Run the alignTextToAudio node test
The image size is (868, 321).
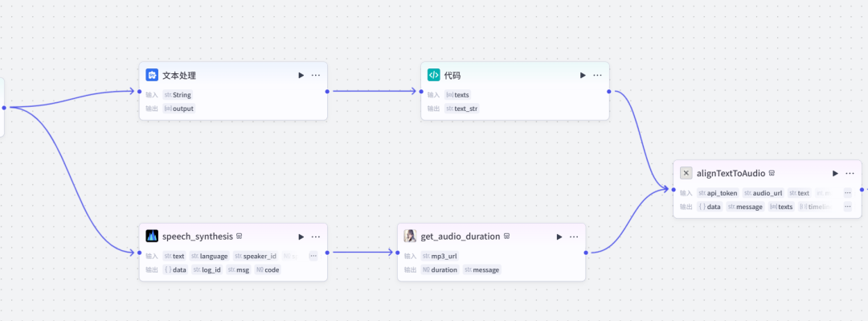pyautogui.click(x=835, y=173)
